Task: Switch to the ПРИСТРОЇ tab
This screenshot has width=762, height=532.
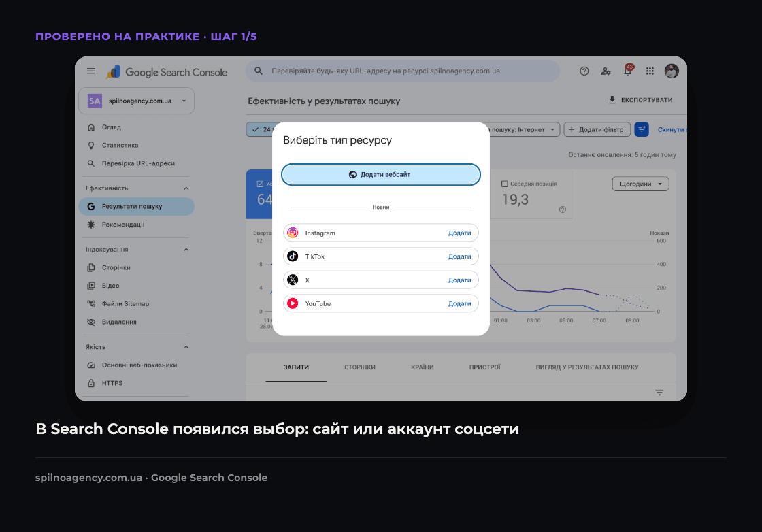Action: click(x=485, y=367)
